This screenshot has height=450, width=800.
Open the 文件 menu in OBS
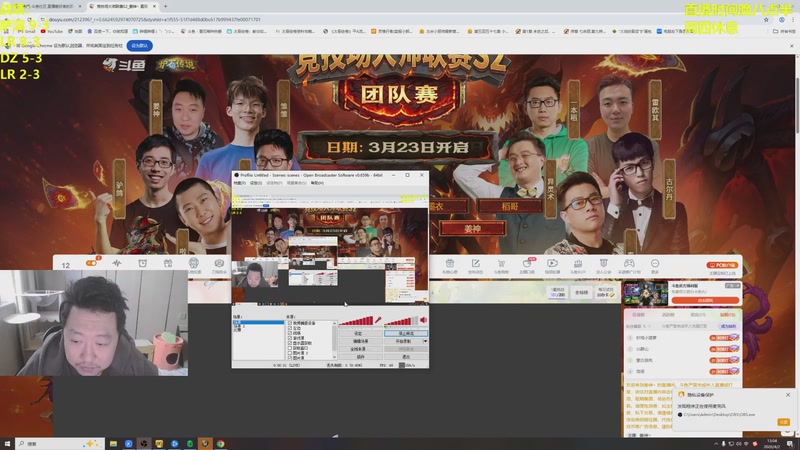[x=239, y=183]
